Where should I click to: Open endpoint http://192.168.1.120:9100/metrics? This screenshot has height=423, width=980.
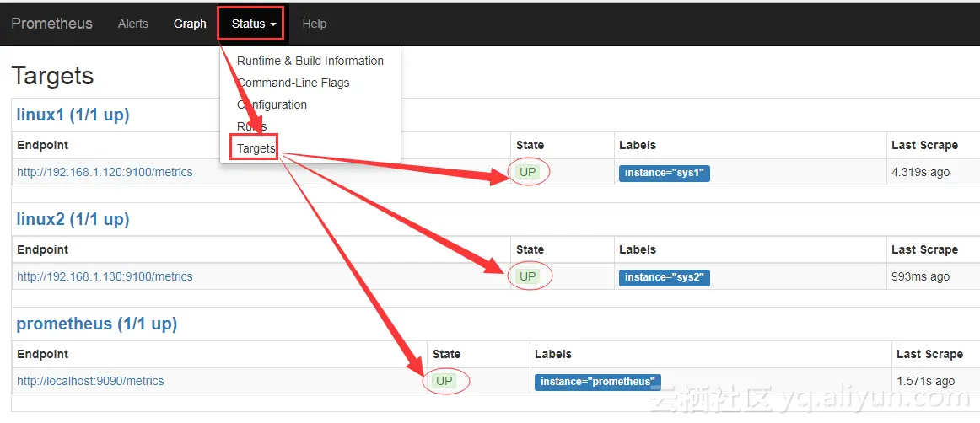coord(105,172)
